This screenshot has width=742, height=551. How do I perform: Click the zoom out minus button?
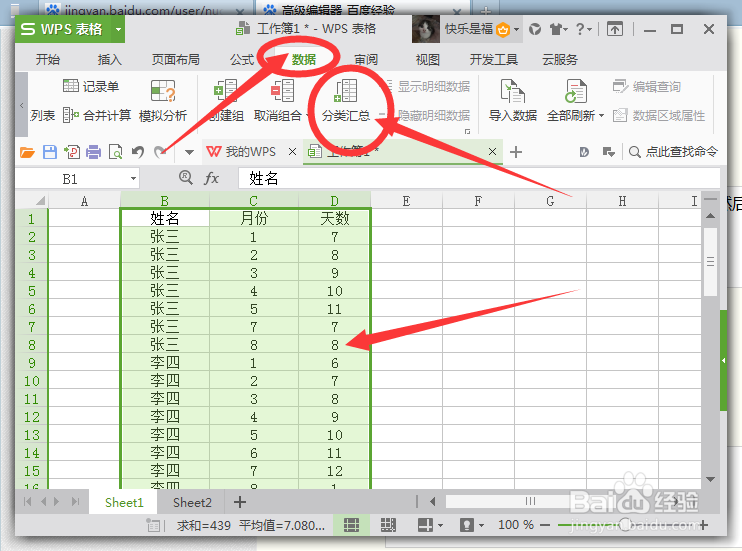point(545,524)
